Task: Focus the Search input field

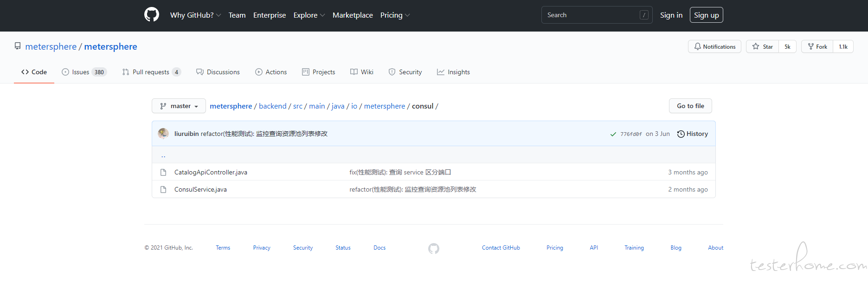Action: (597, 15)
